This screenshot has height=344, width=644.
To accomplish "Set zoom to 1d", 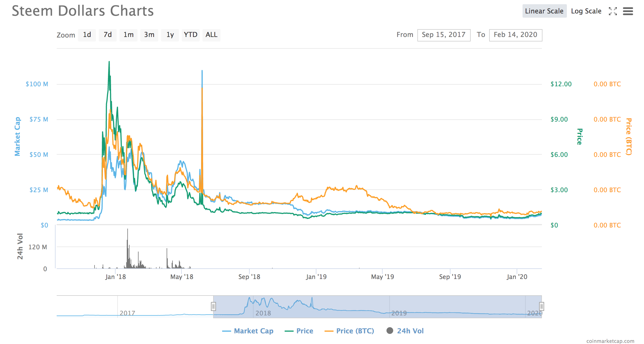I will click(87, 35).
